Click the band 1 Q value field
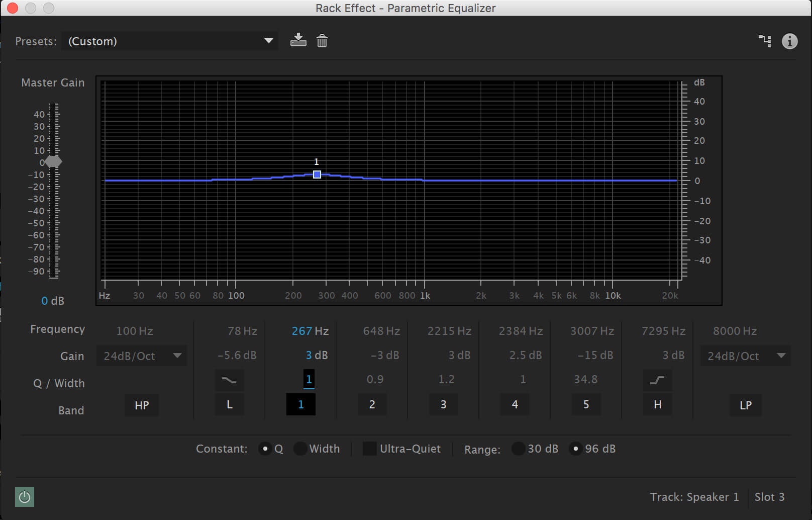812x520 pixels. click(309, 379)
